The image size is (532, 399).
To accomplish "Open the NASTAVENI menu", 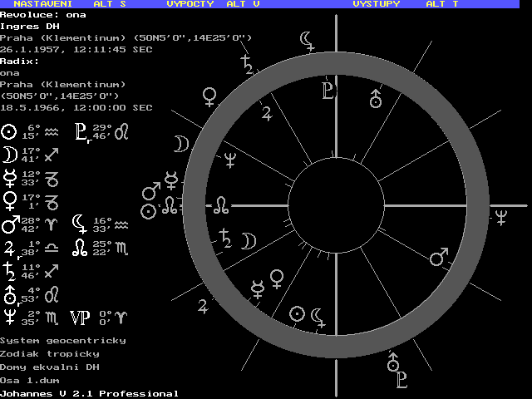I will pos(35,4).
